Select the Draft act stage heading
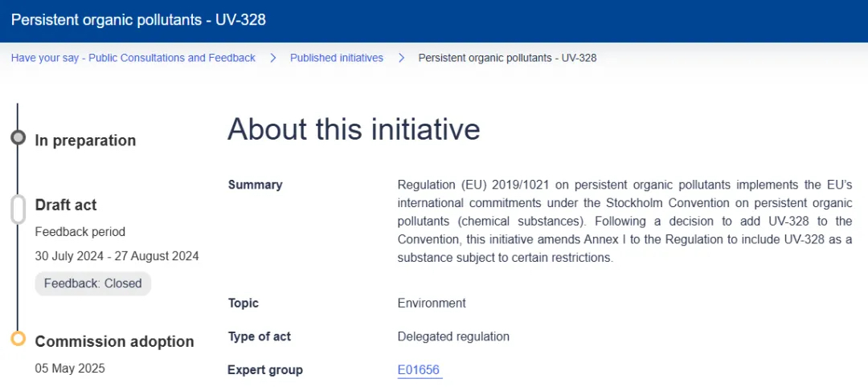This screenshot has height=387, width=868. 66,206
